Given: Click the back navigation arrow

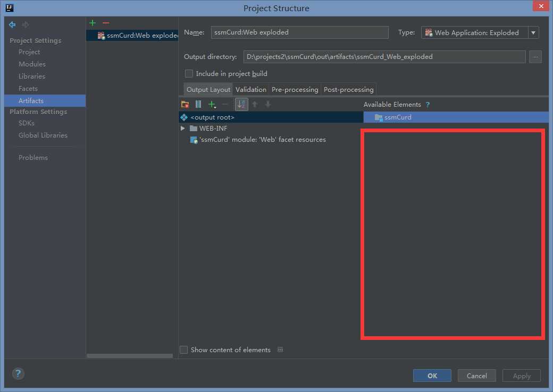Looking at the screenshot, I should point(12,24).
